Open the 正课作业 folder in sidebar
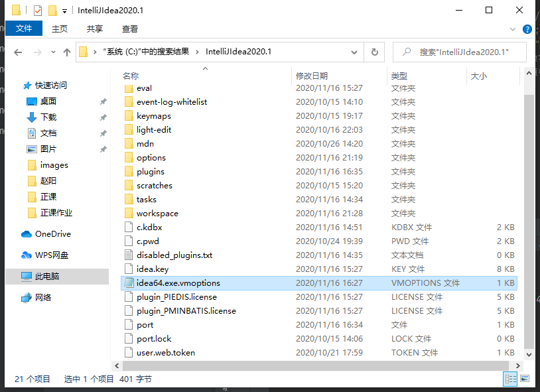The image size is (540, 392). pyautogui.click(x=56, y=212)
